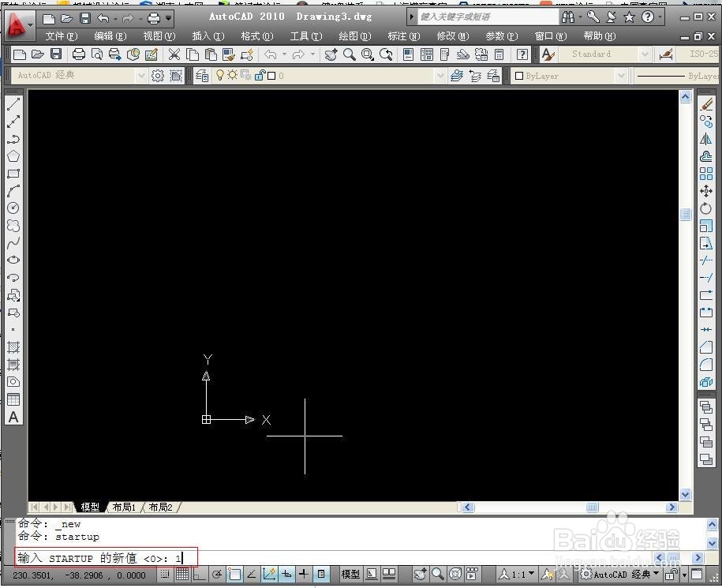
Task: Expand the undo history dropdown arrow
Action: point(284,54)
